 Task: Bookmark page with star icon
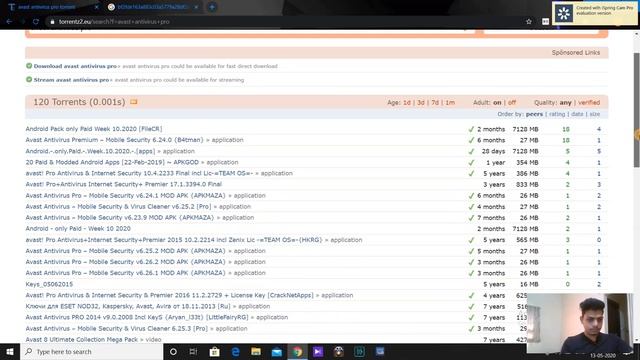(x=529, y=22)
